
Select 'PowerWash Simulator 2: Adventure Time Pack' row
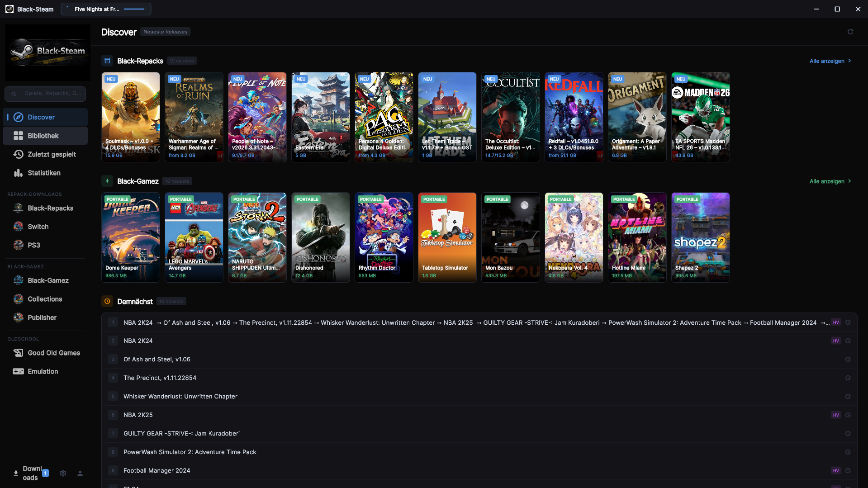479,452
